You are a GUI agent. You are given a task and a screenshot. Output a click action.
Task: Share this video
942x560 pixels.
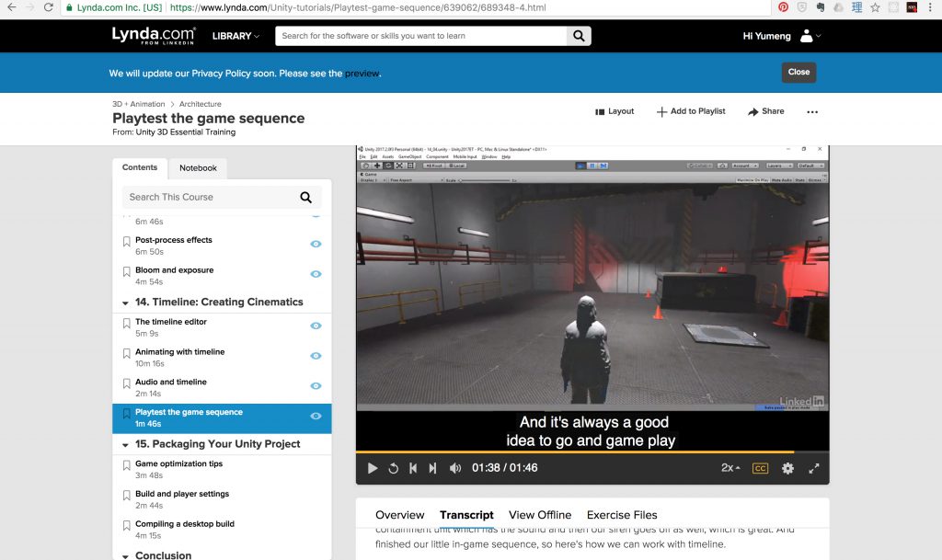(766, 111)
